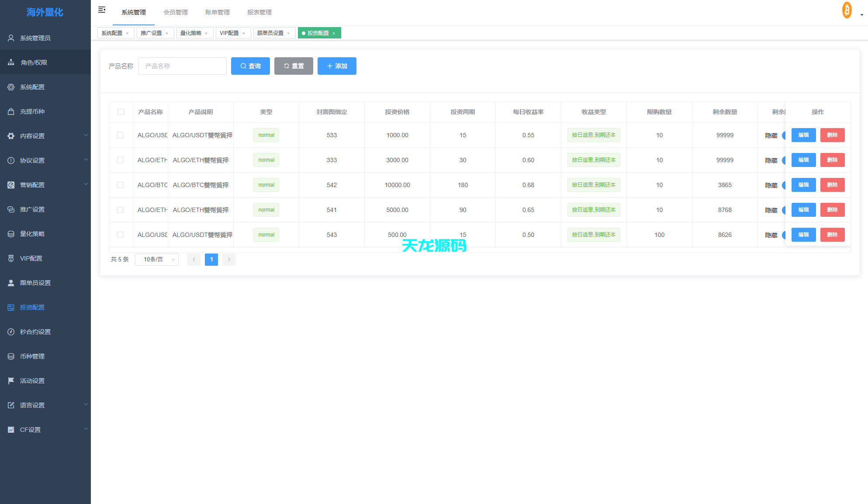Screen dimensions: 868x504
Task: Click the 活动设置 flag icon
Action: coord(11,381)
